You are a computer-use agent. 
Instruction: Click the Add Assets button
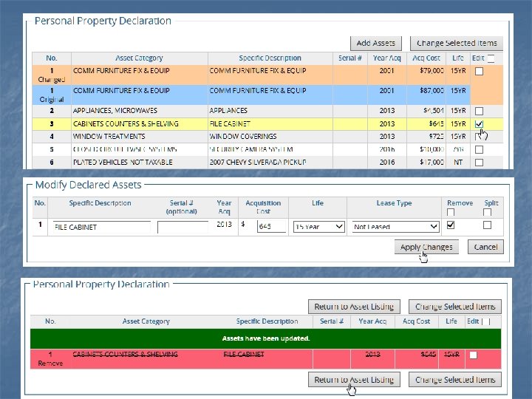click(376, 44)
